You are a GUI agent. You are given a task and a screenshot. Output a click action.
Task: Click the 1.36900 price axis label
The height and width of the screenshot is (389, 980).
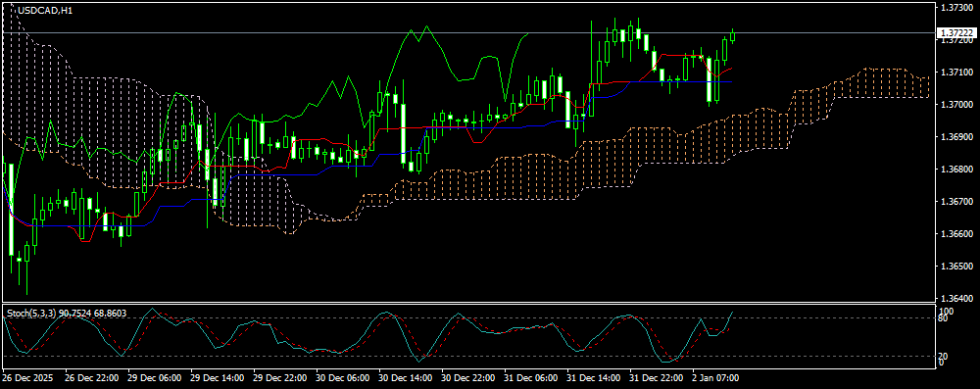tap(956, 137)
